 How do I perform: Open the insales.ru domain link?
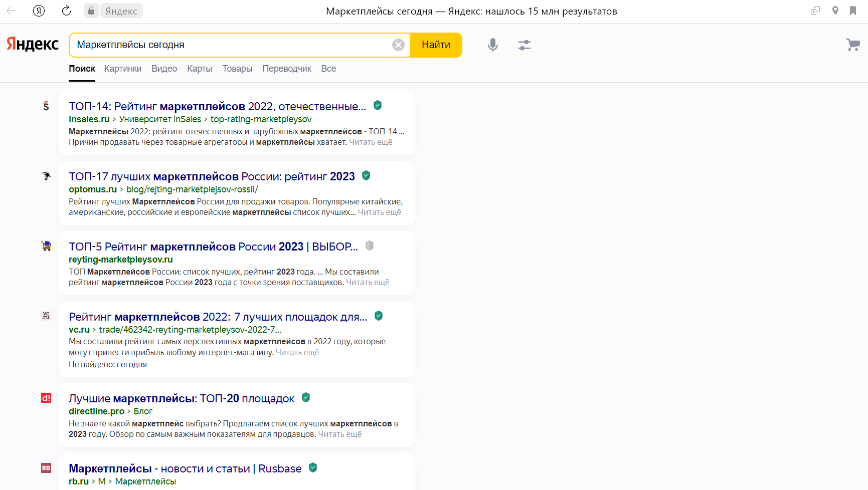tap(89, 119)
